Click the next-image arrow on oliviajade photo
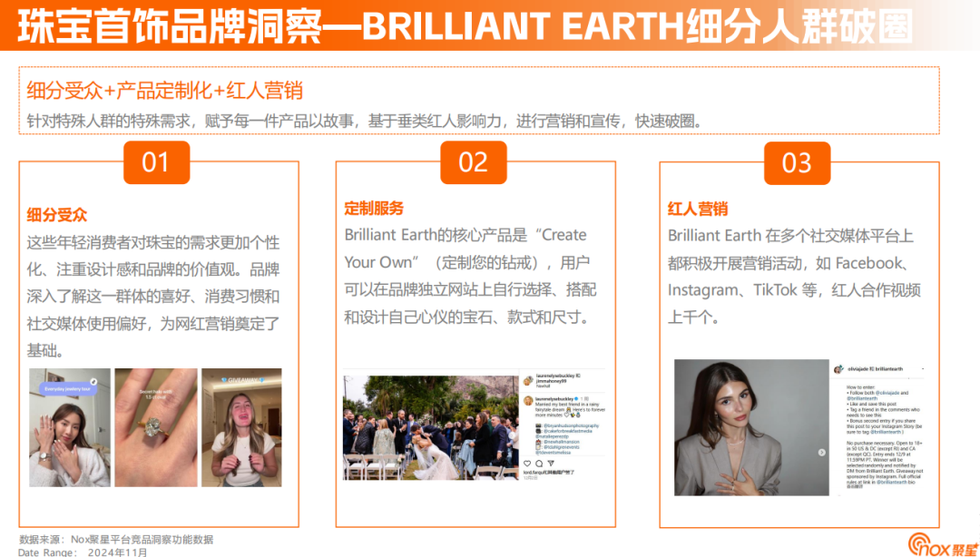The height and width of the screenshot is (557, 980). tap(822, 452)
